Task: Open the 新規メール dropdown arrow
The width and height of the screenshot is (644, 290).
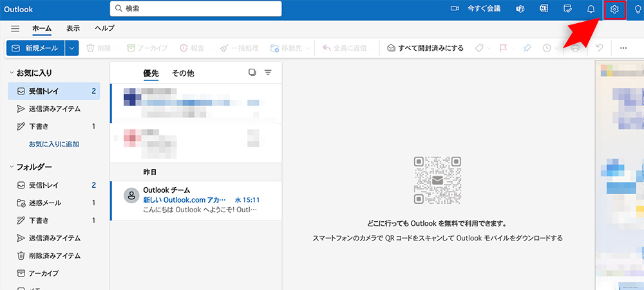Action: point(72,48)
